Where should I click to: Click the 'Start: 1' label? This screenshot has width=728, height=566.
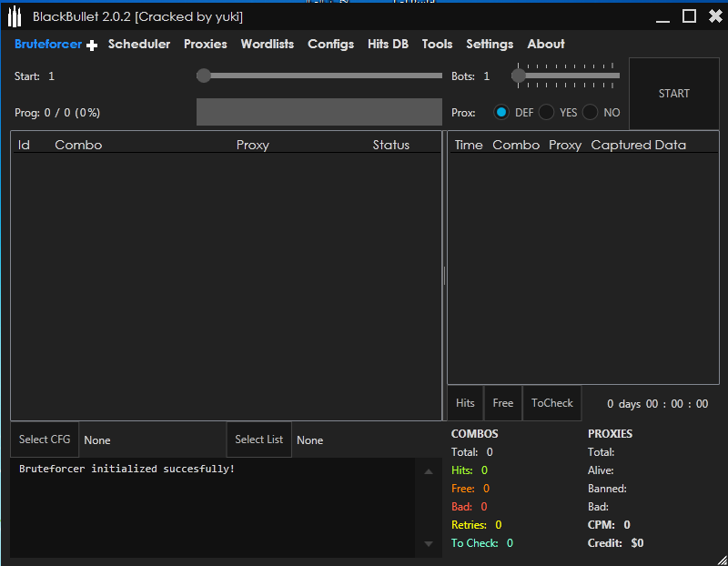tap(35, 76)
